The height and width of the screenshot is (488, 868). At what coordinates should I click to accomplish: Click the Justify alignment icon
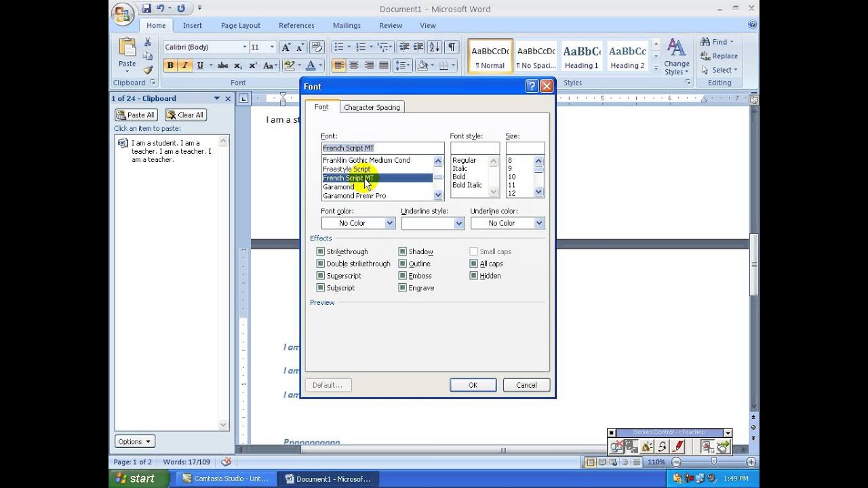[383, 66]
